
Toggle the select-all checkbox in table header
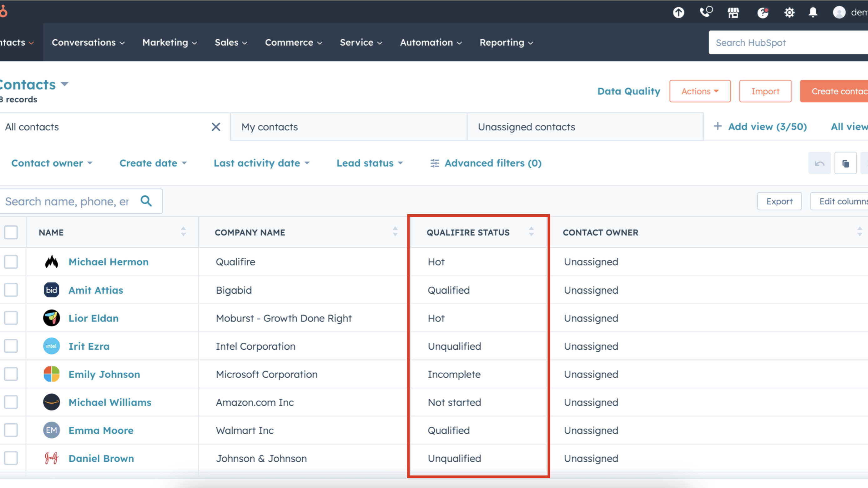click(x=11, y=232)
